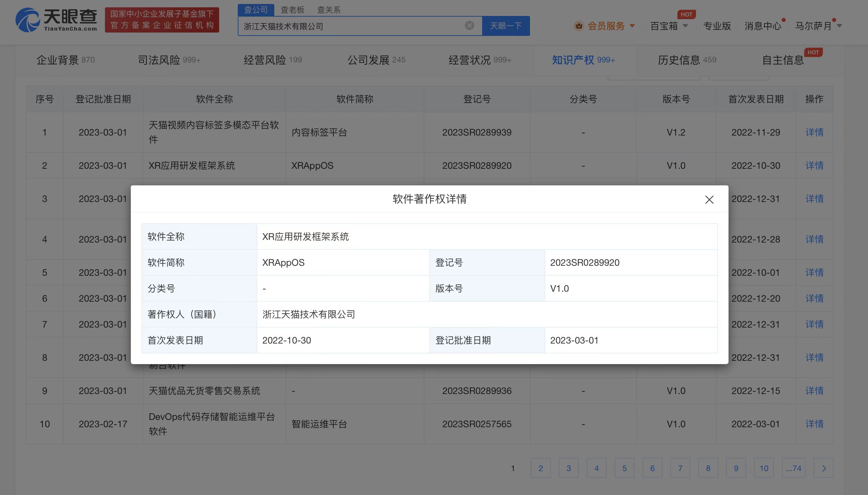The width and height of the screenshot is (868, 495).
Task: Open the 专业版 link
Action: coord(717,26)
